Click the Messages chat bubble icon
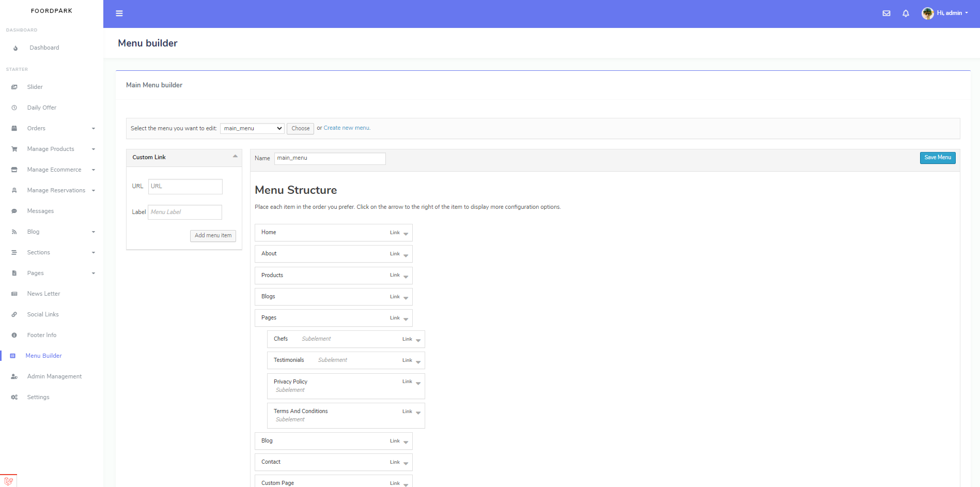The height and width of the screenshot is (487, 980). [14, 211]
